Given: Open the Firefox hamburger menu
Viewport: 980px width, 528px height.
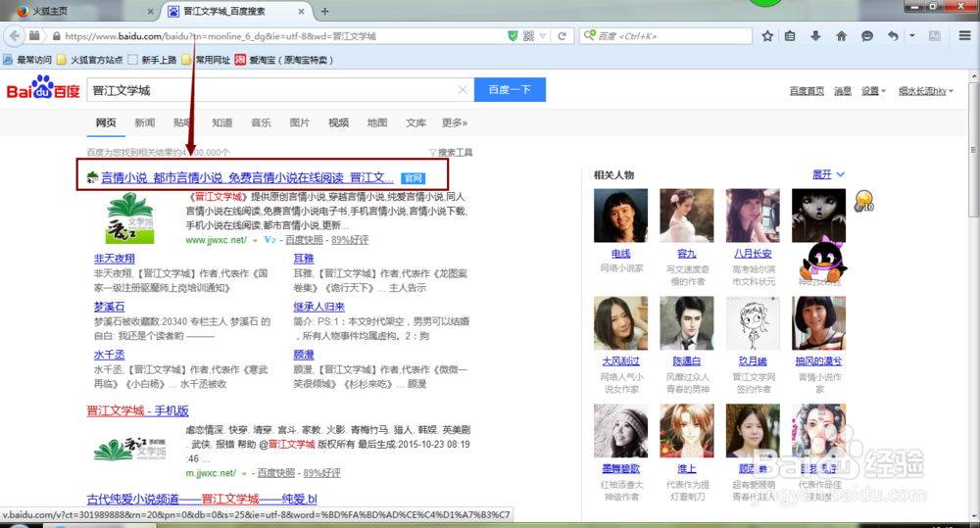Looking at the screenshot, I should point(965,36).
